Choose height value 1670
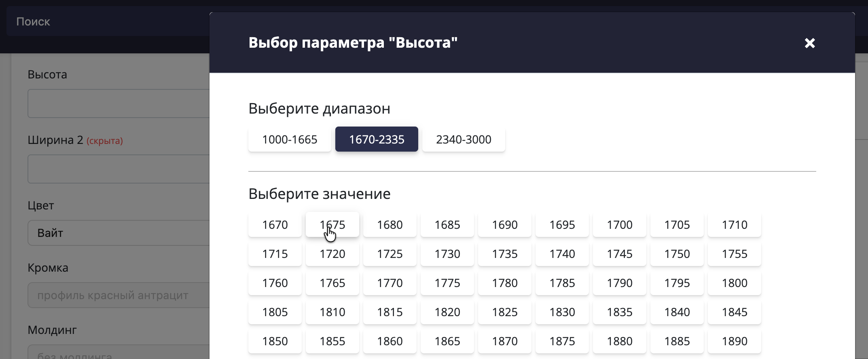This screenshot has height=359, width=868. 275,225
